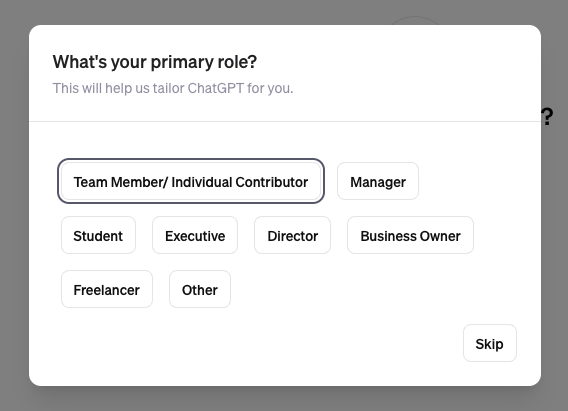Screen dimensions: 568x411
Task: Click the question mark behind the dialog
Action: click(x=547, y=117)
